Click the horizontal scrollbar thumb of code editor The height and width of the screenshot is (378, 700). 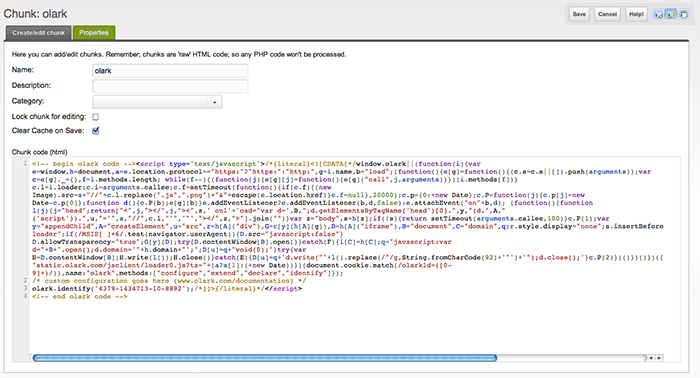265,358
